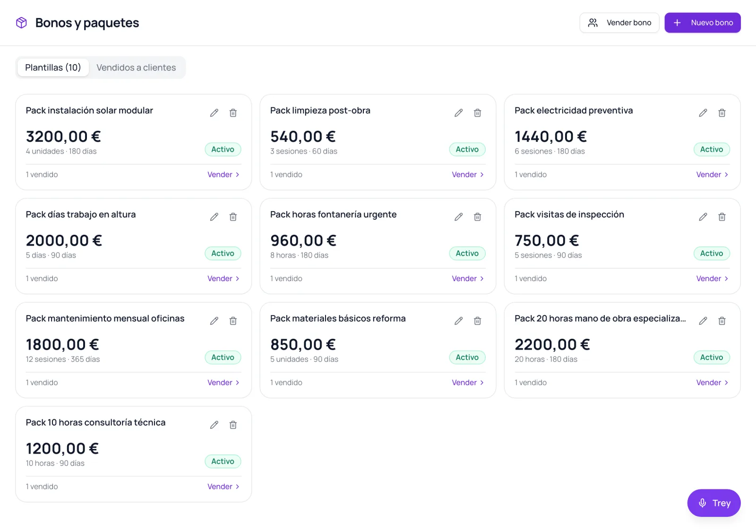Delete Pack instalación solar modular with the trash icon

tap(233, 113)
